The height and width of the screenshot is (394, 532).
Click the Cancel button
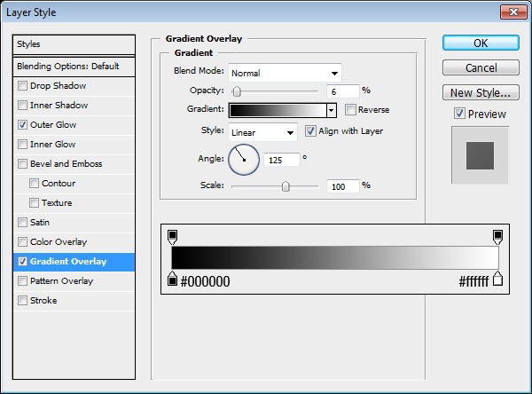[481, 67]
